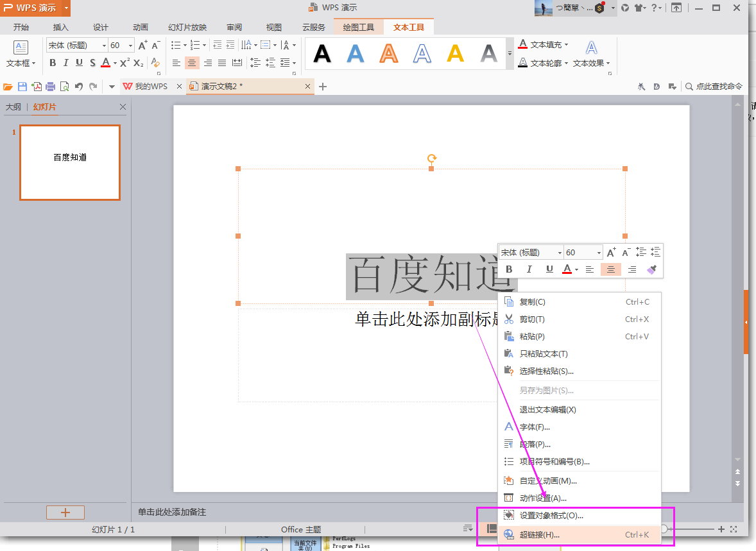Select blue A text style preset

pos(356,53)
